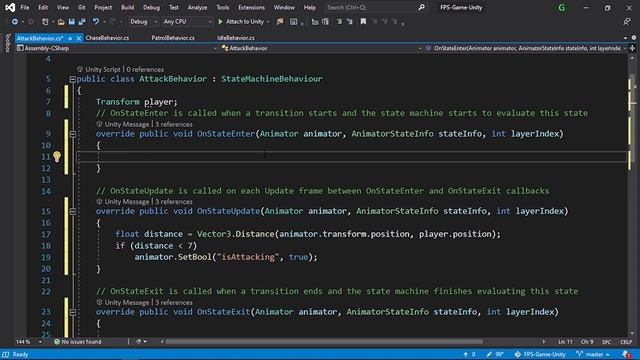Open the Attach to Unity dropdown arrow
Image resolution: width=640 pixels, height=360 pixels.
(x=268, y=22)
